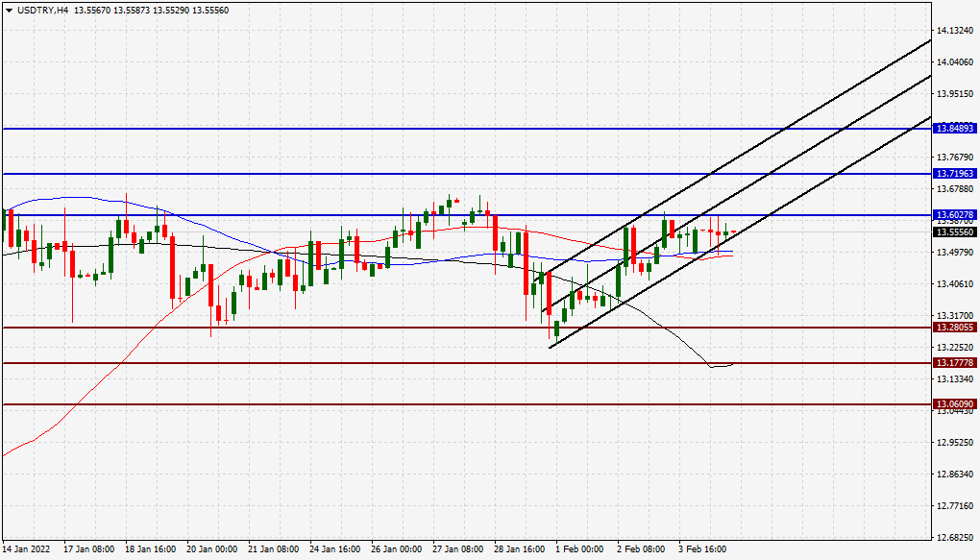Select the 26 Jan 00:00 time label
This screenshot has height=560, width=980.
[396, 549]
